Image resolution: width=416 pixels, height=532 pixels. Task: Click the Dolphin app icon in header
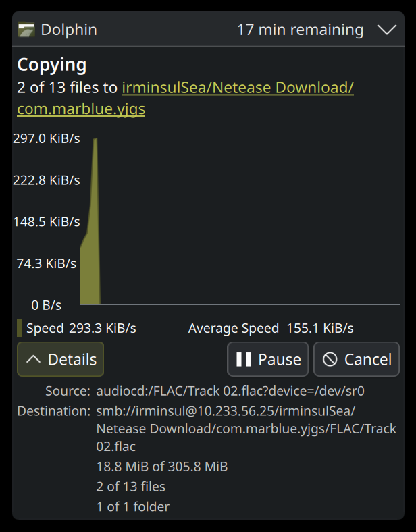click(x=26, y=30)
